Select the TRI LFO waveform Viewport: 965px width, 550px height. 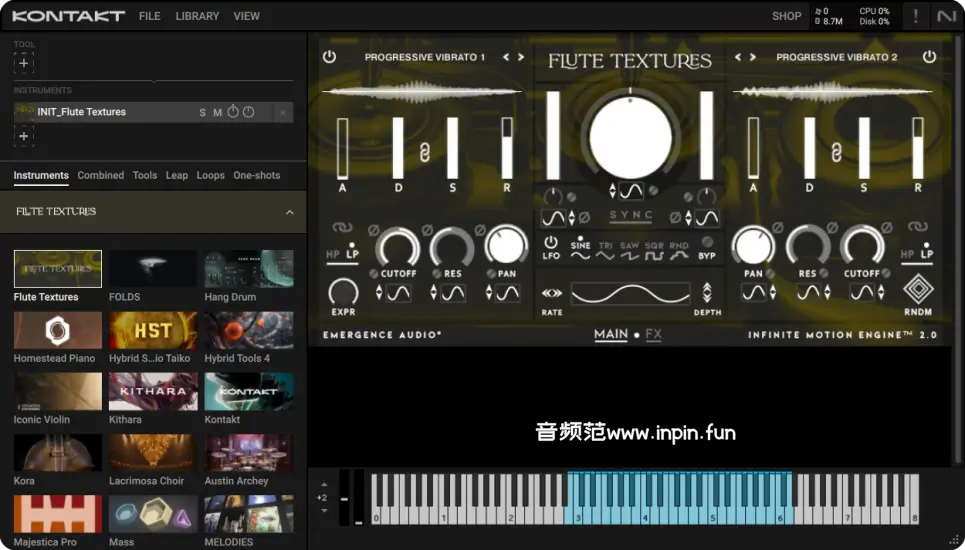pyautogui.click(x=606, y=250)
